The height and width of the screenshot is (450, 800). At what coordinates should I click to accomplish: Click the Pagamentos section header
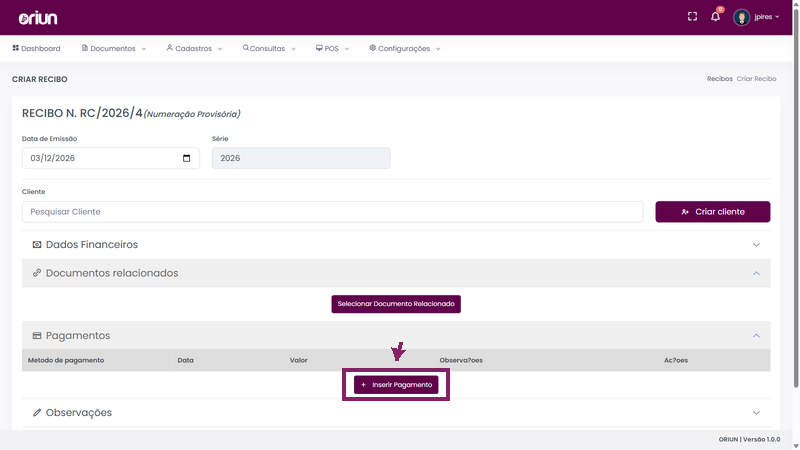point(396,335)
